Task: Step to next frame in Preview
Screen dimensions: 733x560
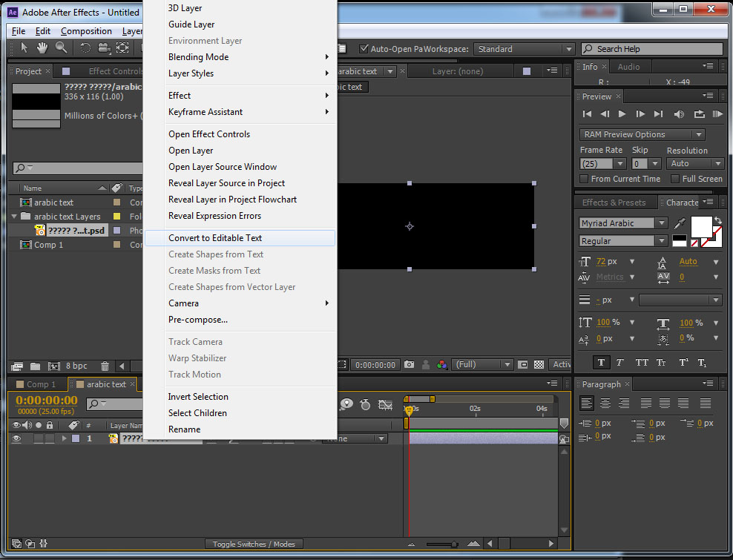Action: tap(640, 113)
